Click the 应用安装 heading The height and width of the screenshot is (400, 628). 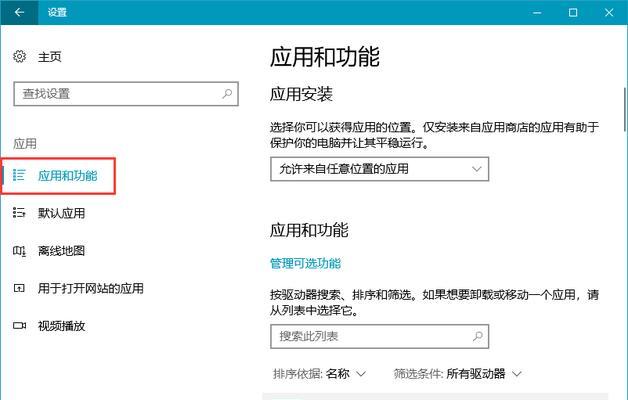point(301,94)
